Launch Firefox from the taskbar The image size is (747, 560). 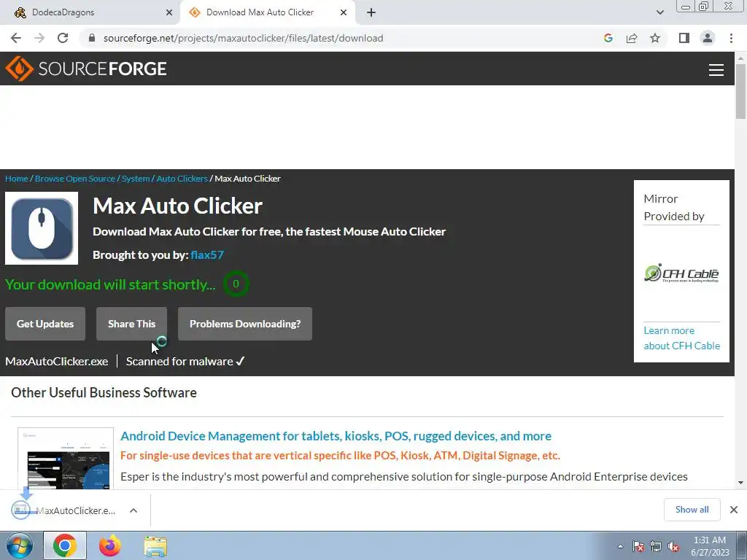click(110, 545)
